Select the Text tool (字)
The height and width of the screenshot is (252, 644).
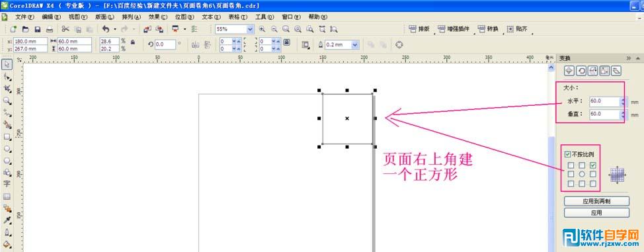click(x=7, y=184)
